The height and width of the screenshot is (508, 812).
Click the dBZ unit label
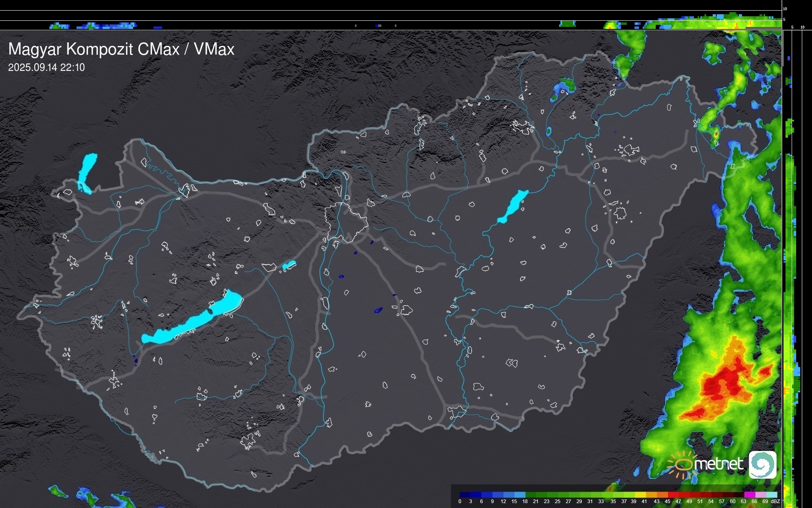[775, 501]
